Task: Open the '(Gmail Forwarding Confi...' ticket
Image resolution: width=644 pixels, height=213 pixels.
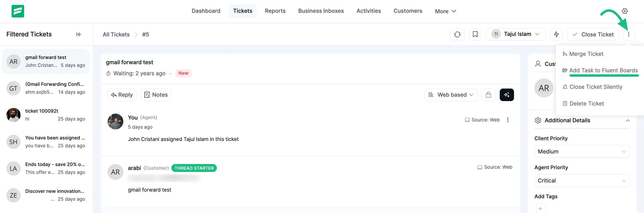Action: pyautogui.click(x=46, y=88)
